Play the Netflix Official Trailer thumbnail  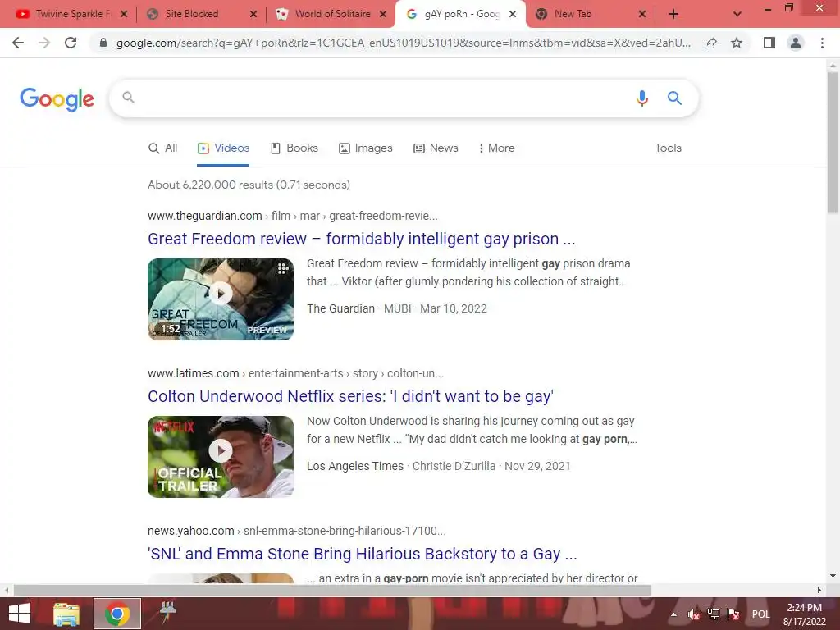(x=221, y=457)
